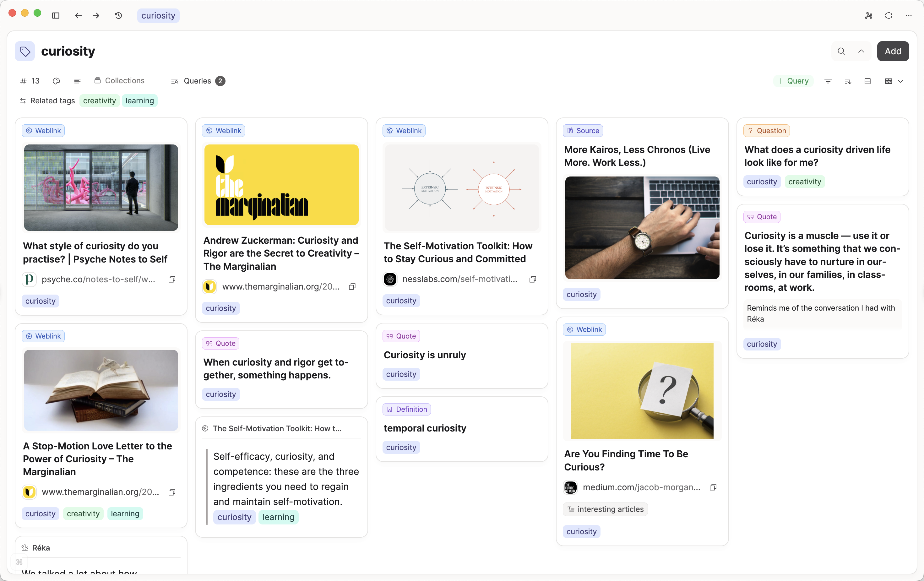
Task: Click the Collections icon next to the count
Action: pos(97,81)
